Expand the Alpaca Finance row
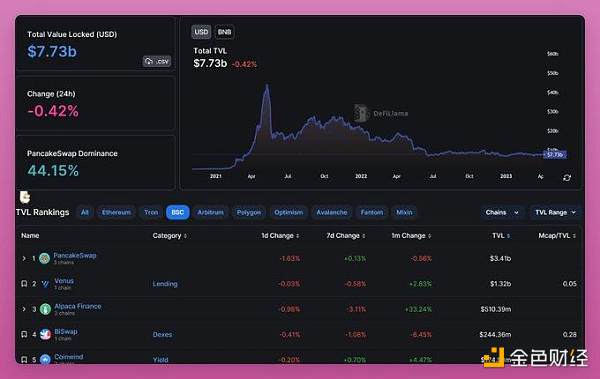Viewport: 600px width, 379px height. coord(24,309)
